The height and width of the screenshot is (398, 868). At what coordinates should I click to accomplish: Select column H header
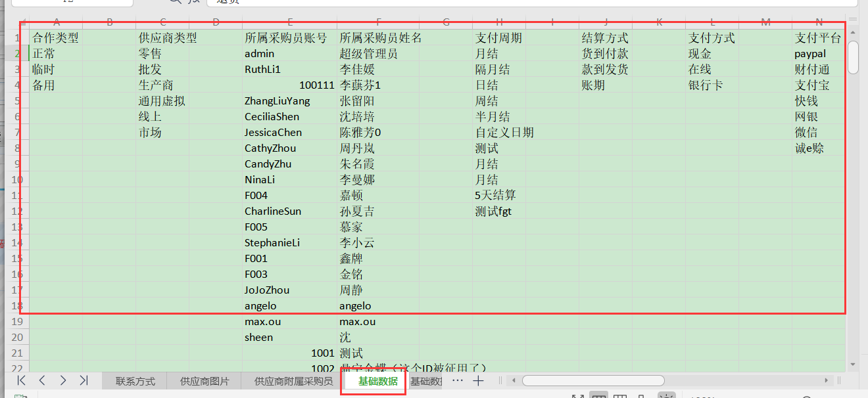[499, 23]
